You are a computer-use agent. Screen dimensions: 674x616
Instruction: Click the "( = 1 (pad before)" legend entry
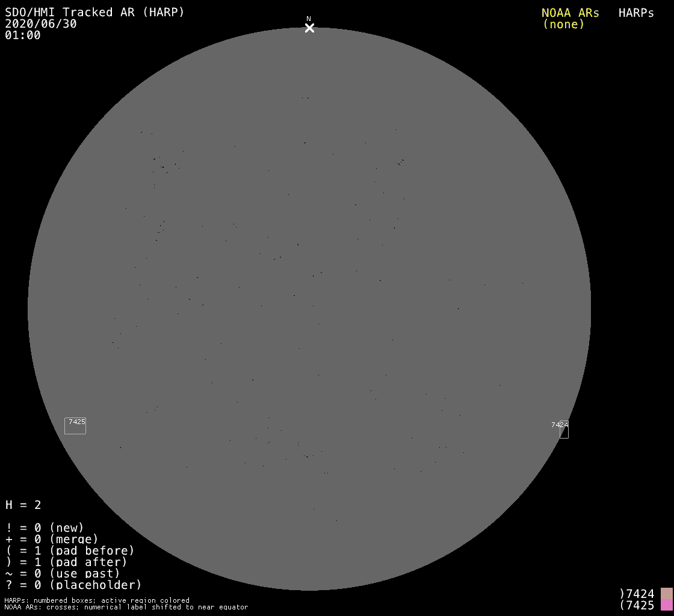[x=70, y=550]
